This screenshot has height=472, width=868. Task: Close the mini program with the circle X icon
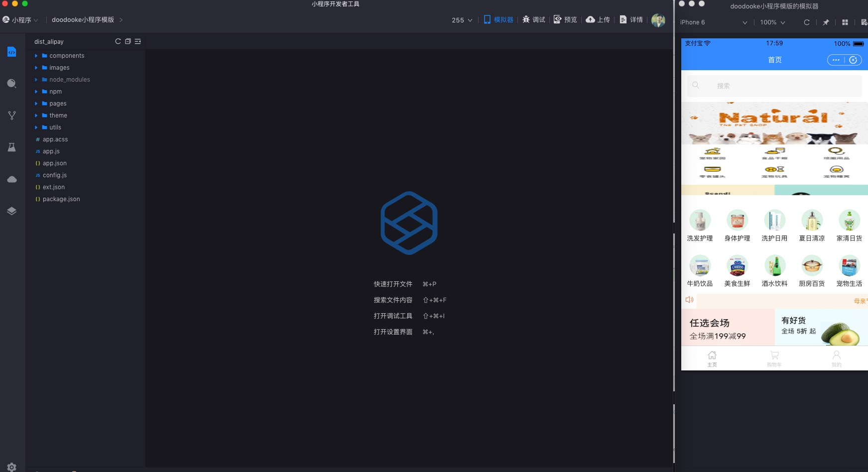[x=853, y=60]
